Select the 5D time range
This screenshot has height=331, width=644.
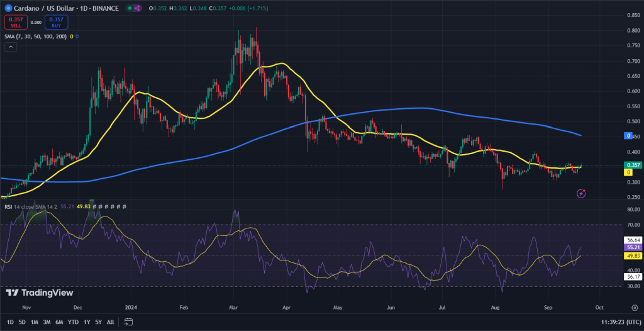tap(22, 322)
